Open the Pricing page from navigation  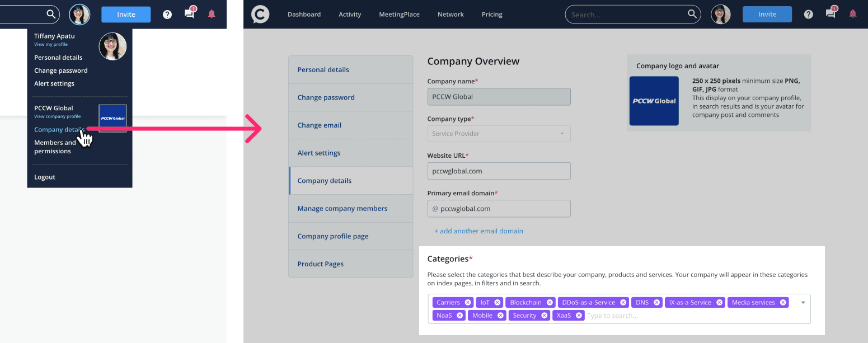click(x=492, y=15)
